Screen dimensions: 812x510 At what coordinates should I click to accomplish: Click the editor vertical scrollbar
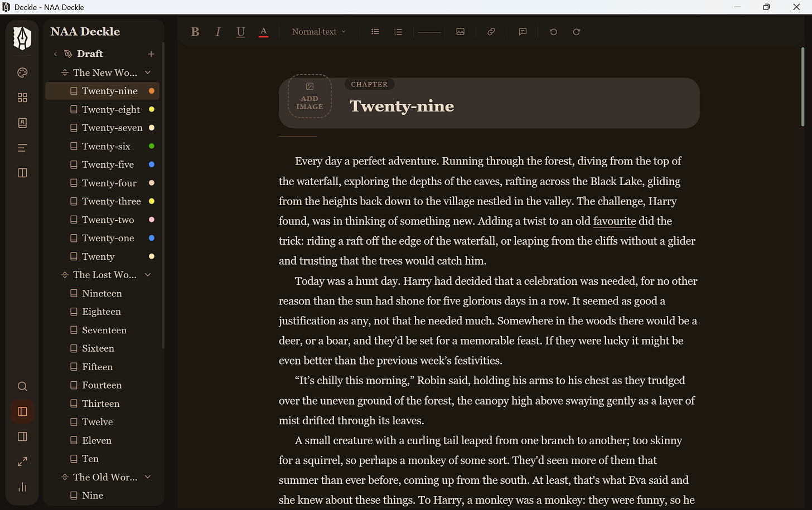[x=803, y=86]
